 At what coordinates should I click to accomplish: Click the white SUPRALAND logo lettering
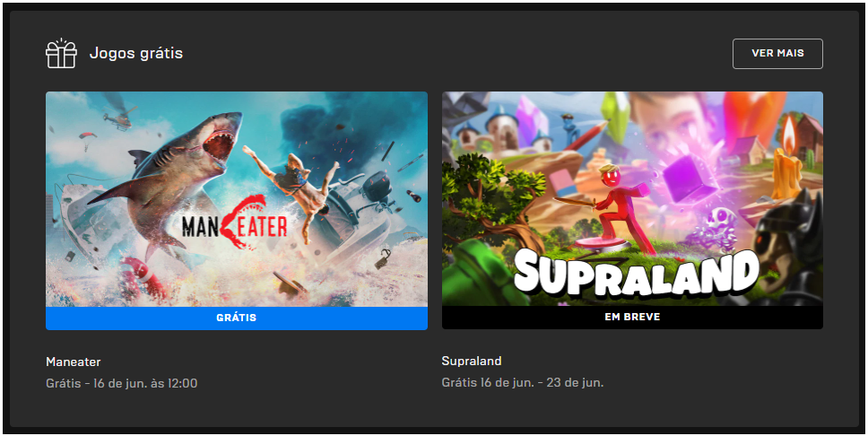point(635,274)
